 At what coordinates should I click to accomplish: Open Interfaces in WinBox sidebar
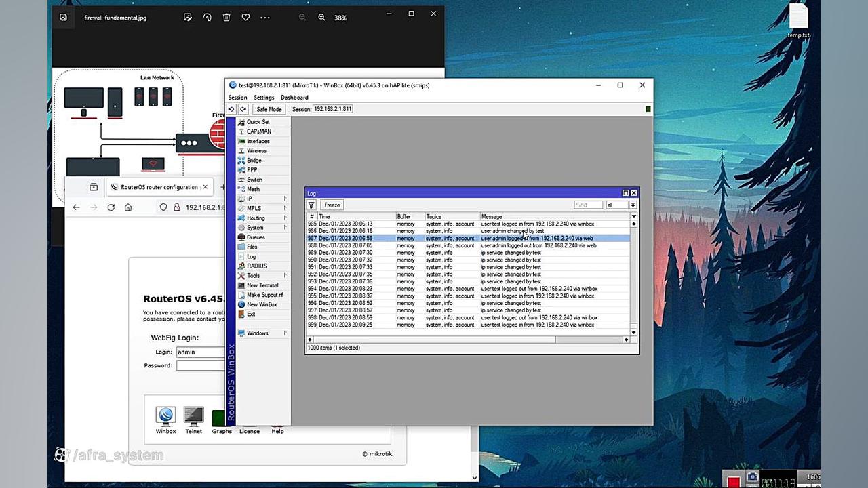pyautogui.click(x=258, y=141)
